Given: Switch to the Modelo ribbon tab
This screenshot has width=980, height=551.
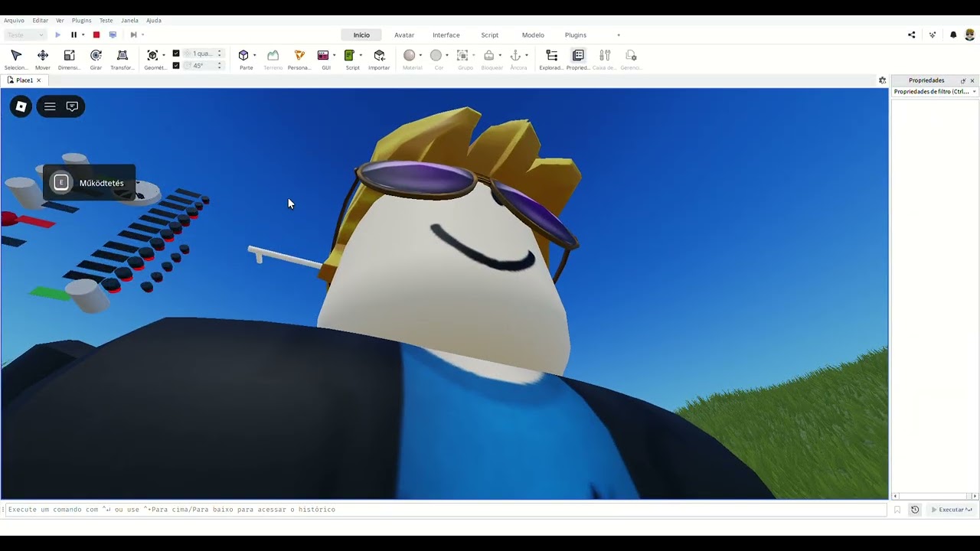Looking at the screenshot, I should (533, 35).
